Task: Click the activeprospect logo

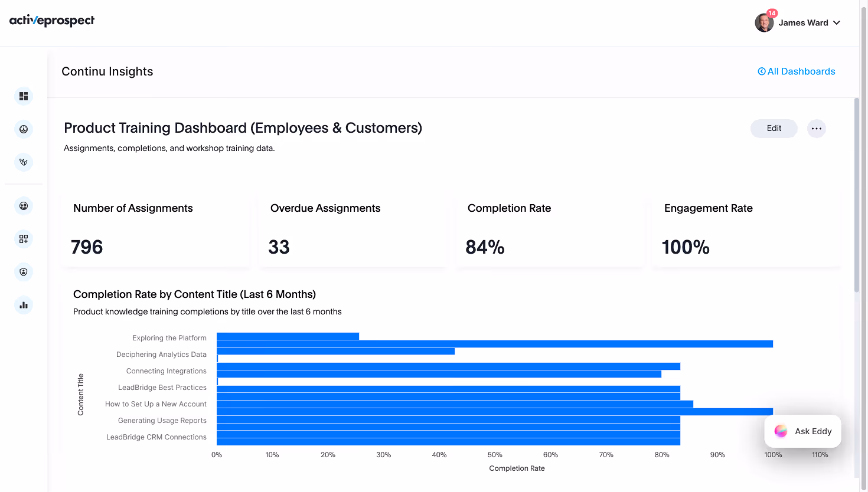Action: (51, 21)
